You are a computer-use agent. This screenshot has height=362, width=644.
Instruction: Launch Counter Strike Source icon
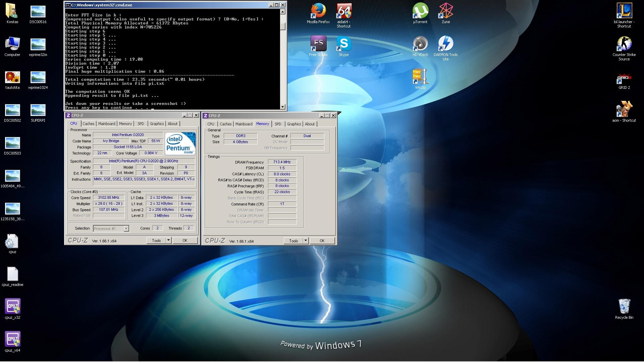coord(624,48)
